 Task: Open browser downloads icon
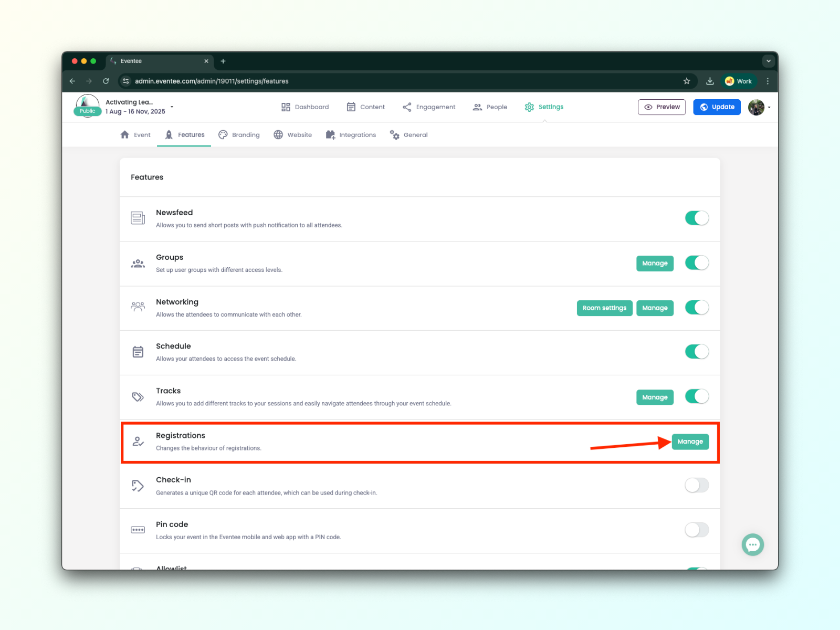[710, 81]
